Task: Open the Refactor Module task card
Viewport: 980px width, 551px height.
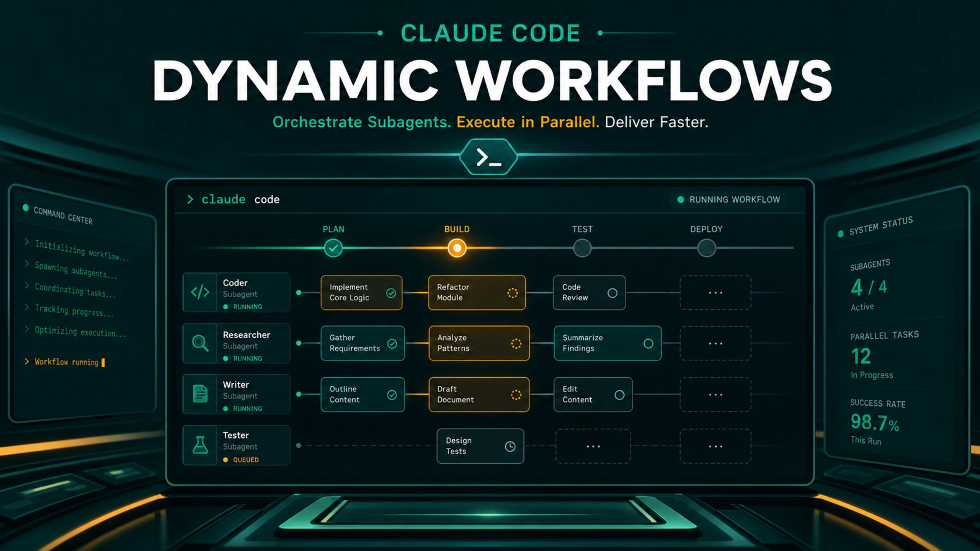Action: pos(477,293)
